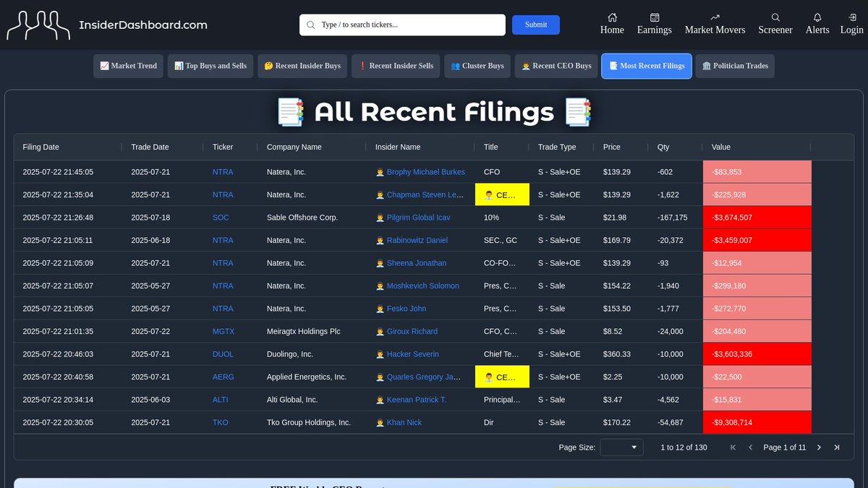Click the -167,175 quantity cell
868x488 pixels.
click(x=676, y=218)
